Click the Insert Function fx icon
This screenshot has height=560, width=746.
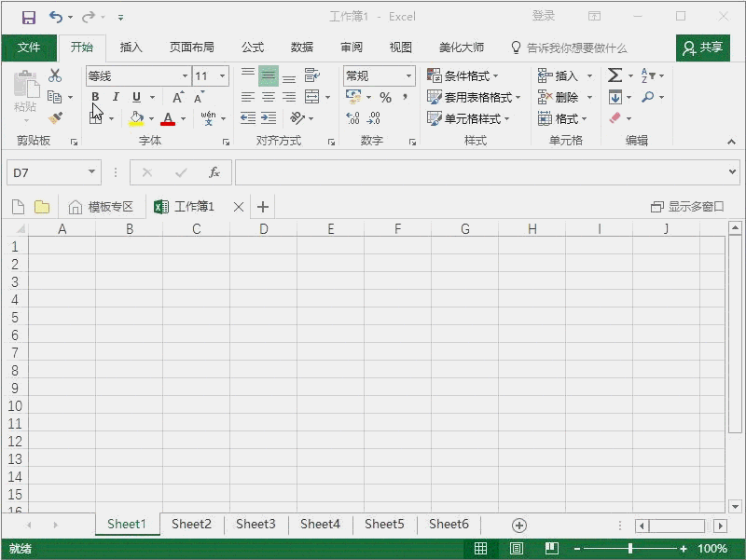[x=214, y=172]
